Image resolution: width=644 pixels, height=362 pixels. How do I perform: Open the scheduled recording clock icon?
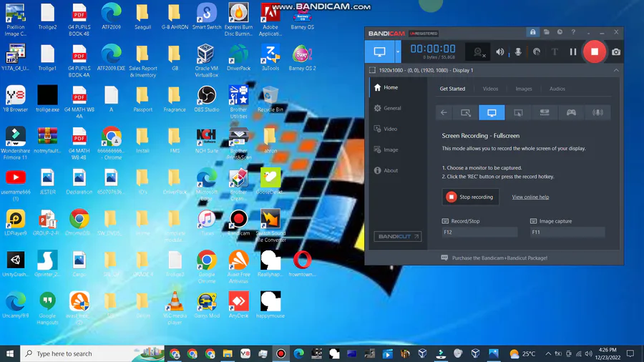tap(560, 32)
